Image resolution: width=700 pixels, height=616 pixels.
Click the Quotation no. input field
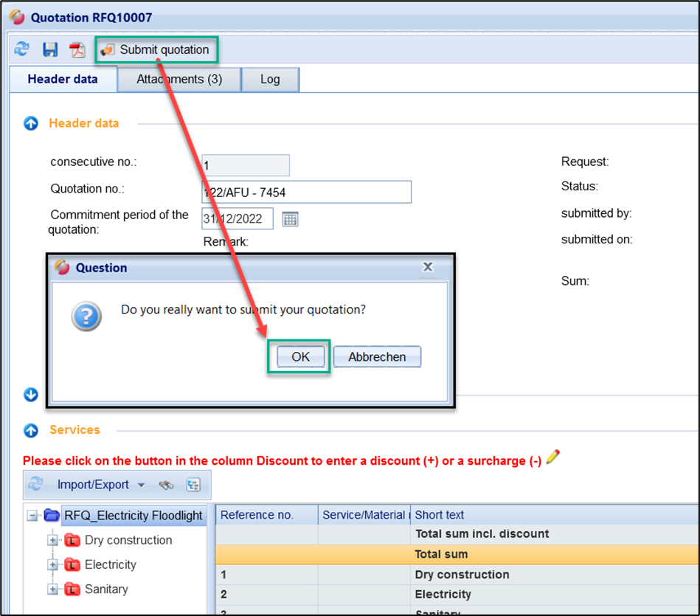click(x=306, y=193)
